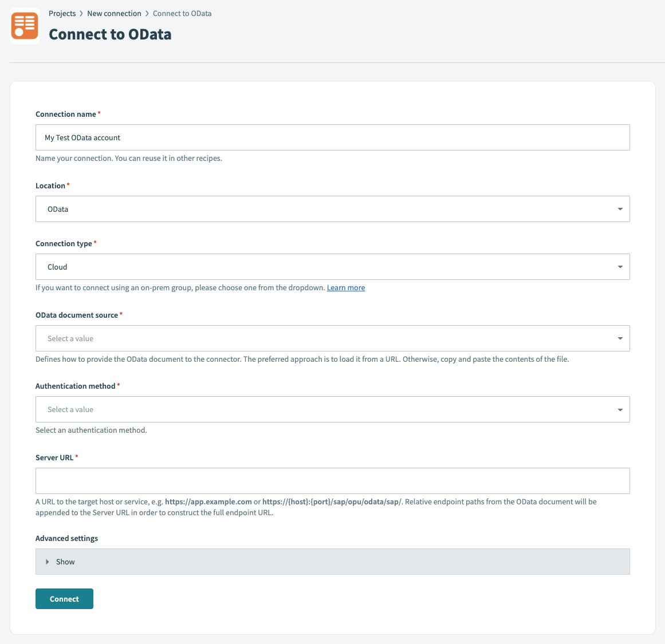This screenshot has height=644, width=665.
Task: Click the Authentication method dropdown chevron
Action: (619, 409)
